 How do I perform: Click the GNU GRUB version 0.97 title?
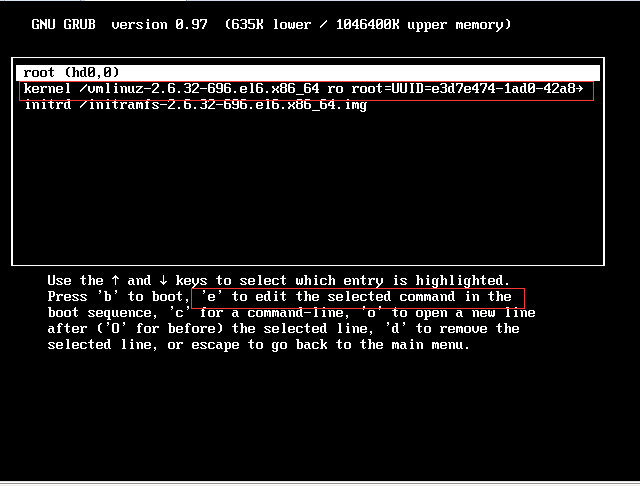[119, 24]
